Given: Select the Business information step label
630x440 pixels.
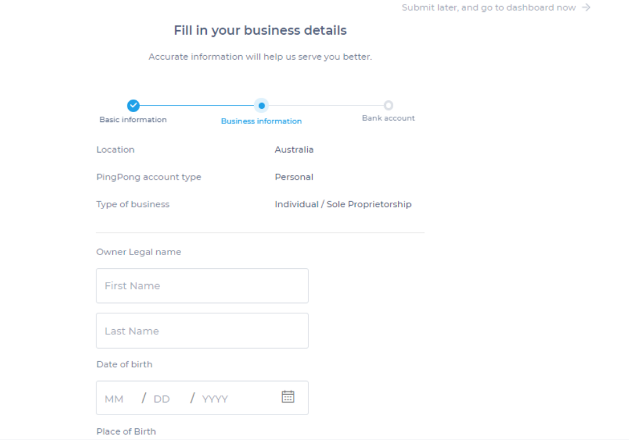Looking at the screenshot, I should (x=261, y=121).
